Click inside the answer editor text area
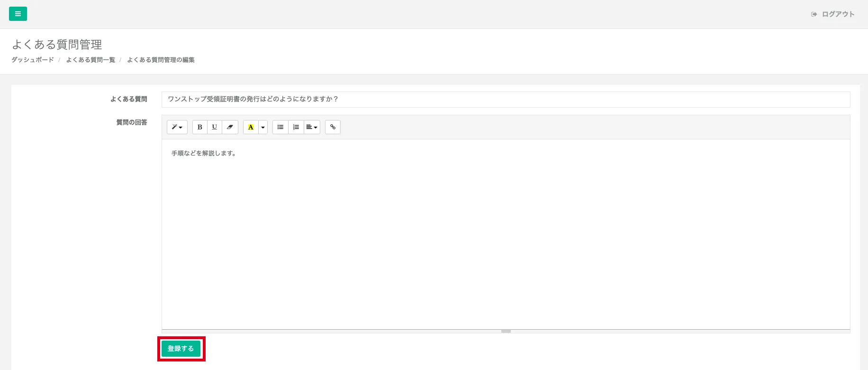868x370 pixels. pyautogui.click(x=505, y=232)
